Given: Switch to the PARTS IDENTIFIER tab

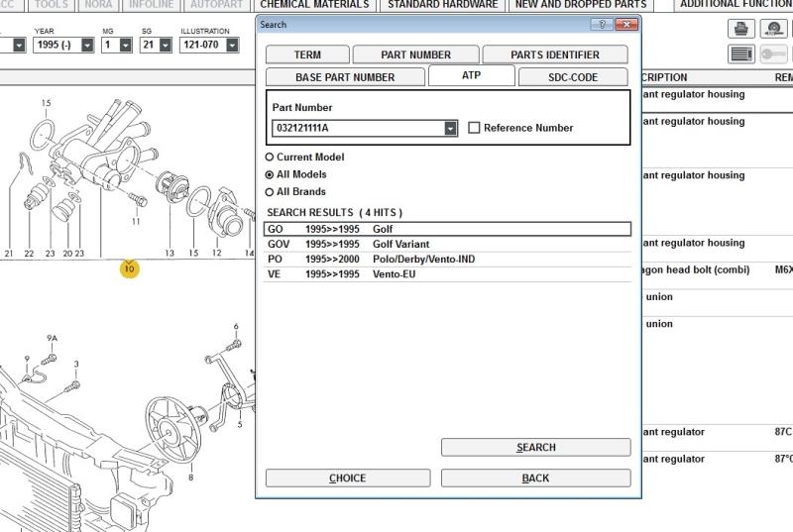Looking at the screenshot, I should pos(554,55).
